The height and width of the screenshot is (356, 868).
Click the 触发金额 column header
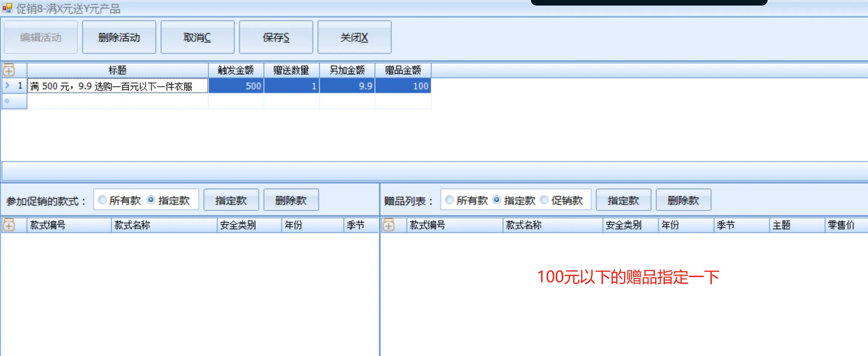click(x=236, y=70)
